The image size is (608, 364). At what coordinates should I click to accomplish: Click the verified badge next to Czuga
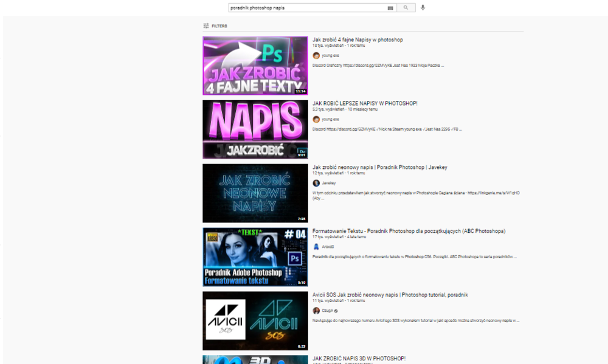pos(336,311)
